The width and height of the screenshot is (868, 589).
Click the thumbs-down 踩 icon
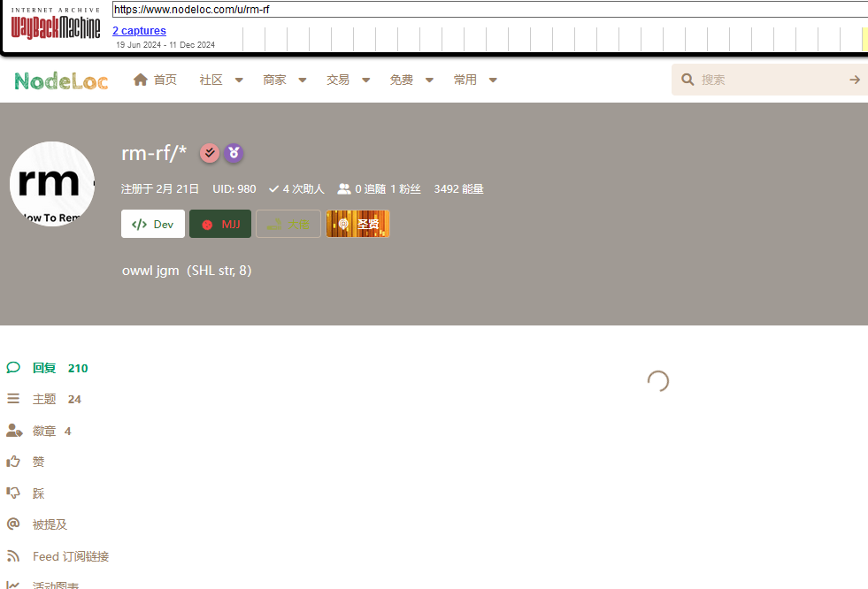(13, 493)
